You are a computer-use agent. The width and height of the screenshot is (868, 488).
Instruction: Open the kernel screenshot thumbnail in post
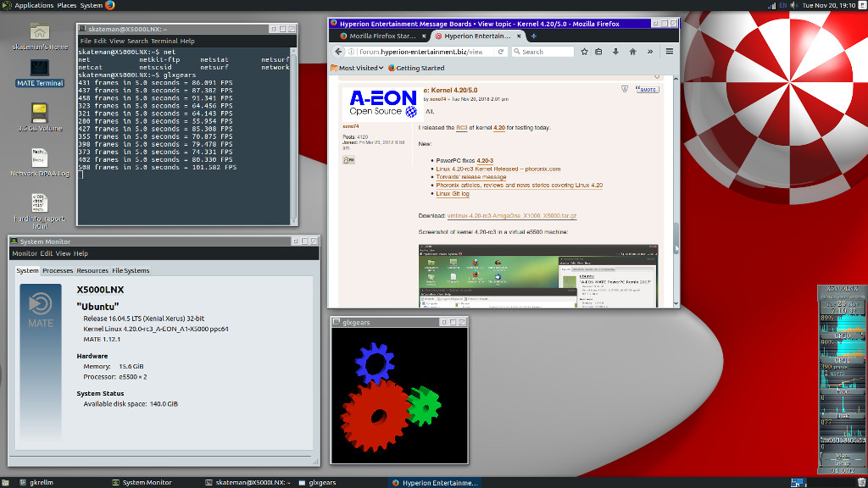coord(538,275)
